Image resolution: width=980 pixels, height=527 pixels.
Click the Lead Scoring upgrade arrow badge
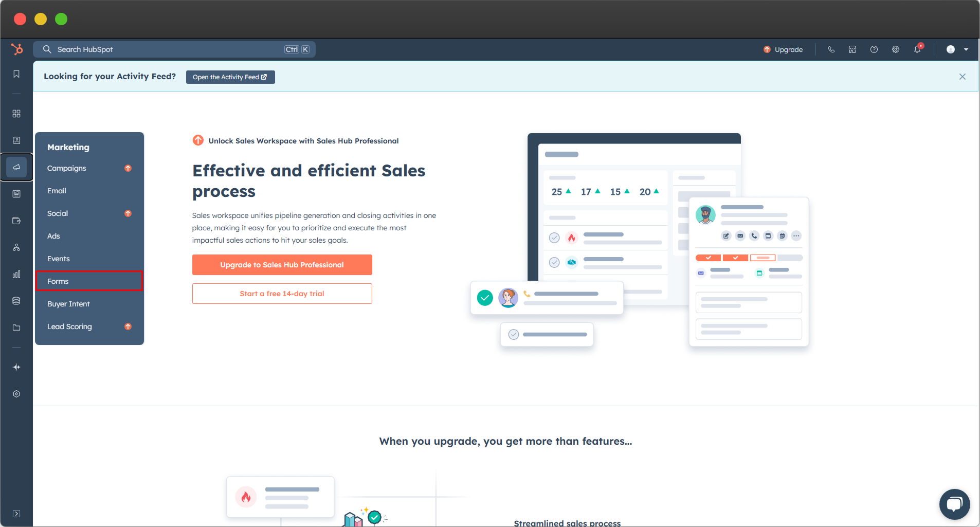tap(128, 326)
